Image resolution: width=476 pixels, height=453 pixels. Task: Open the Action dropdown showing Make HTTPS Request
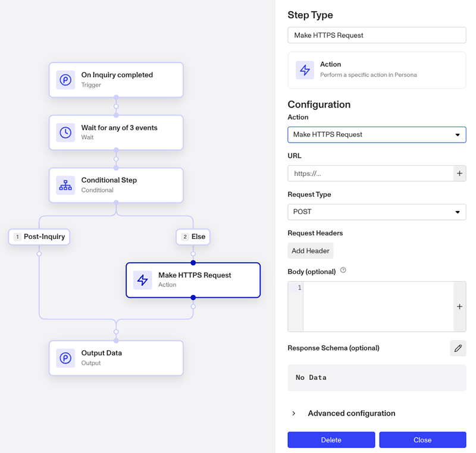pos(376,135)
